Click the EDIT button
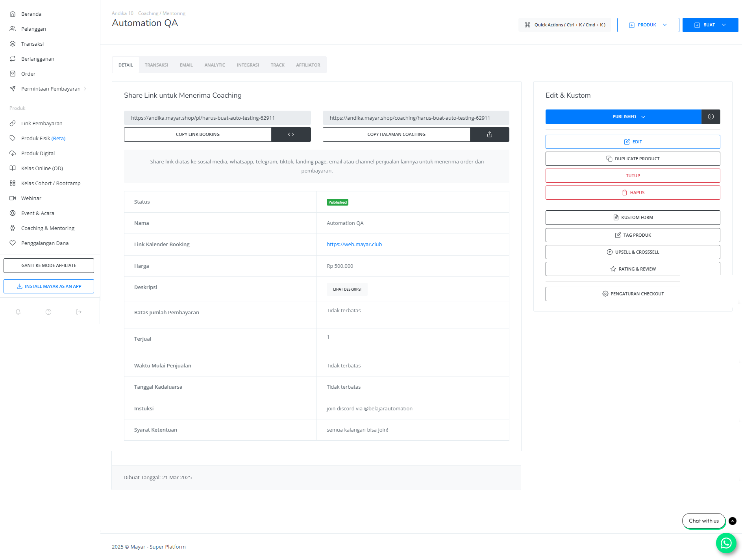The height and width of the screenshot is (560, 742). pyautogui.click(x=633, y=142)
